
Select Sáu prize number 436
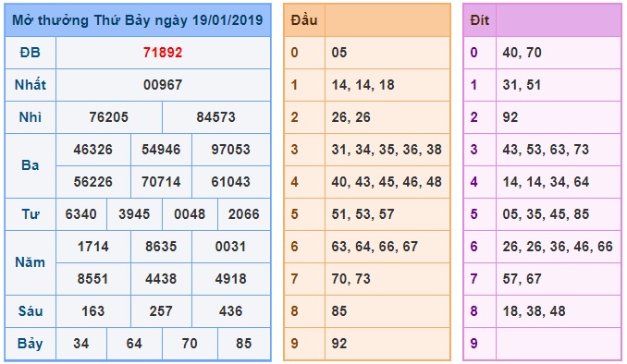(230, 311)
